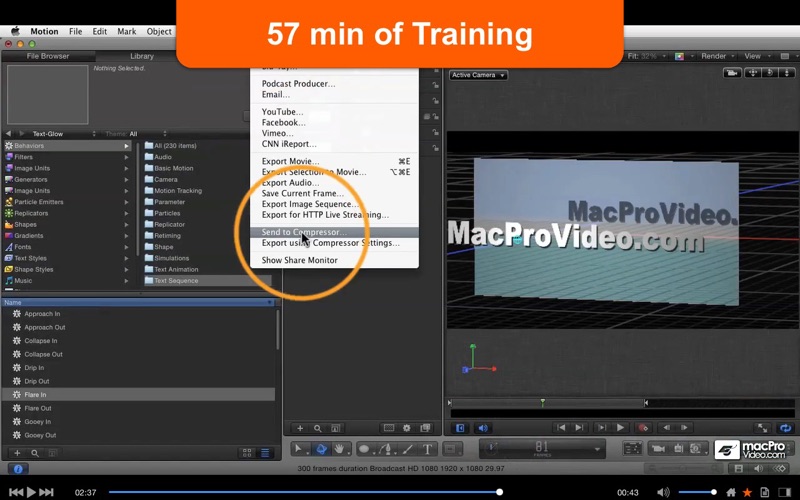Image resolution: width=800 pixels, height=500 pixels.
Task: Expand the Particle Emitters category arrow
Action: [126, 202]
